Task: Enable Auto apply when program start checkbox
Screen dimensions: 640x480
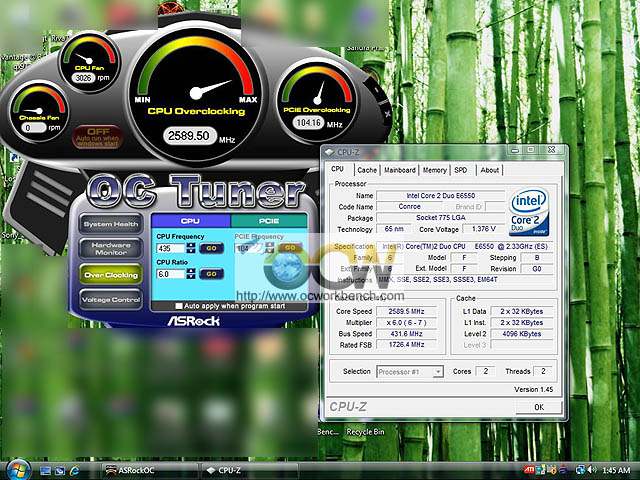Action: pos(179,306)
